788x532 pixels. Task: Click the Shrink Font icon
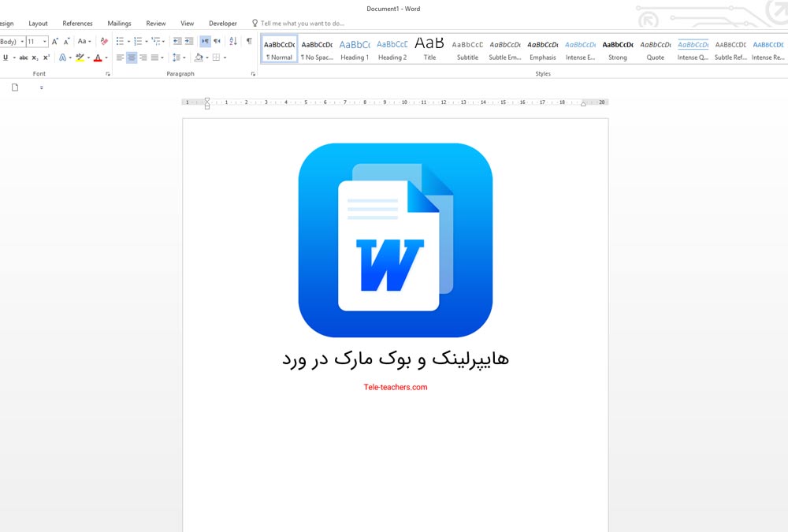point(66,41)
